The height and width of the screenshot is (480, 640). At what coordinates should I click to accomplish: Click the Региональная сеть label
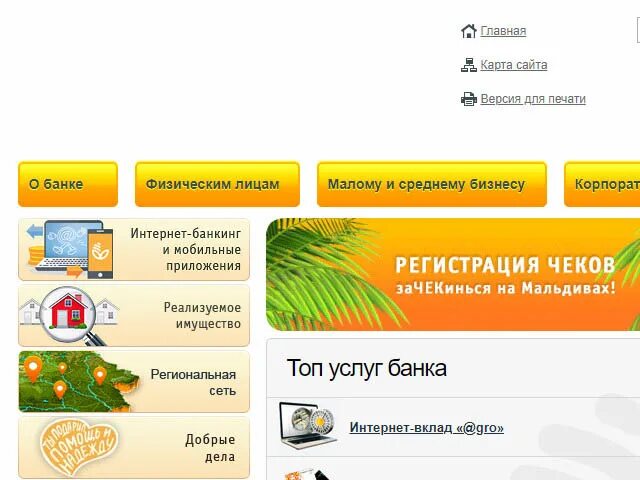coord(193,382)
